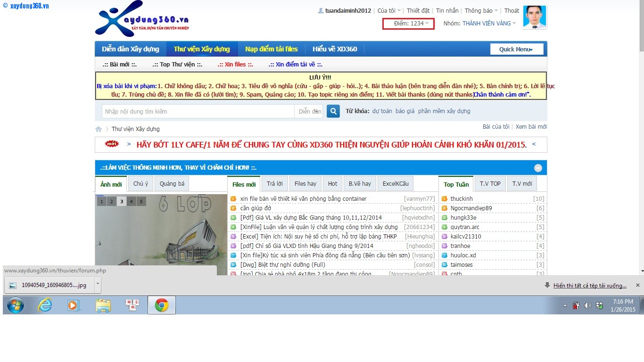The height and width of the screenshot is (362, 644).
Task: Click the blue icon beside '[Dwg] Biệt thự nghỉ dưỡng'
Action: [233, 265]
